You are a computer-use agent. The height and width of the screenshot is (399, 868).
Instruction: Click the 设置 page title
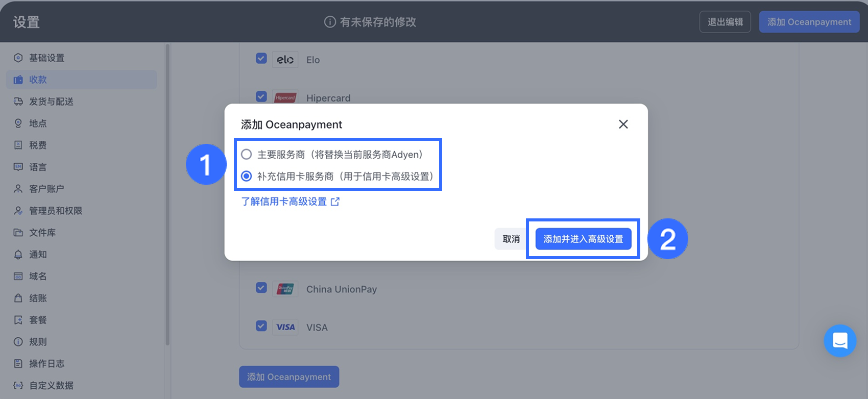click(x=27, y=22)
